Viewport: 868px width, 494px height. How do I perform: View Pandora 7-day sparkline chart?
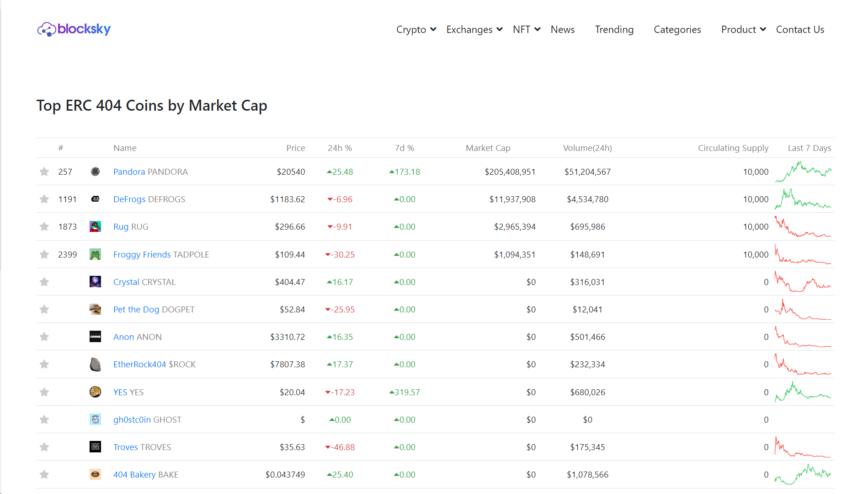tap(803, 172)
